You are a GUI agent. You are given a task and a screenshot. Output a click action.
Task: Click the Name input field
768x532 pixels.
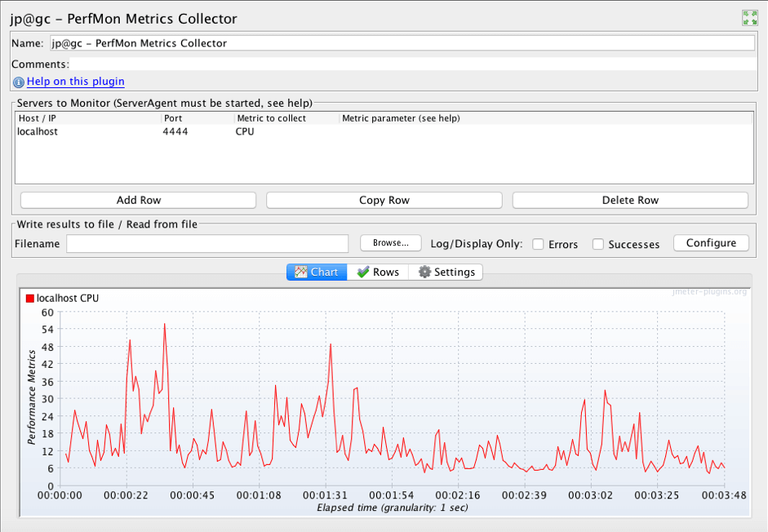coord(402,43)
